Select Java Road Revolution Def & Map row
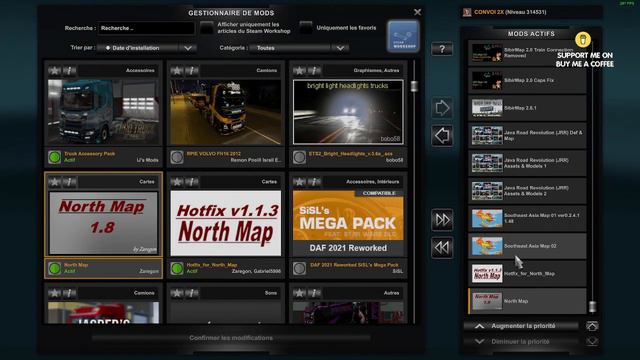The width and height of the screenshot is (640, 360). point(527,136)
